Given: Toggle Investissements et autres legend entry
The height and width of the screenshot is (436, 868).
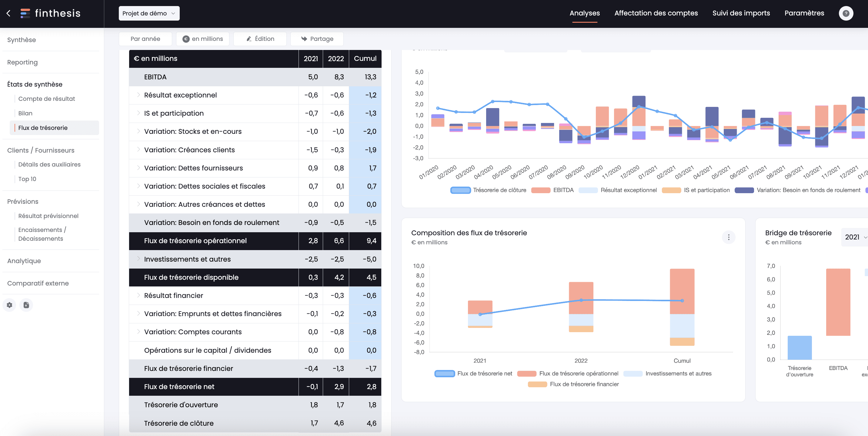Looking at the screenshot, I should pyautogui.click(x=667, y=373).
